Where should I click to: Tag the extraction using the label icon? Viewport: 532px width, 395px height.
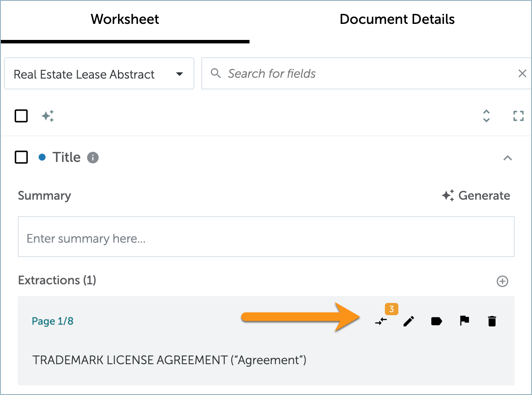(437, 321)
